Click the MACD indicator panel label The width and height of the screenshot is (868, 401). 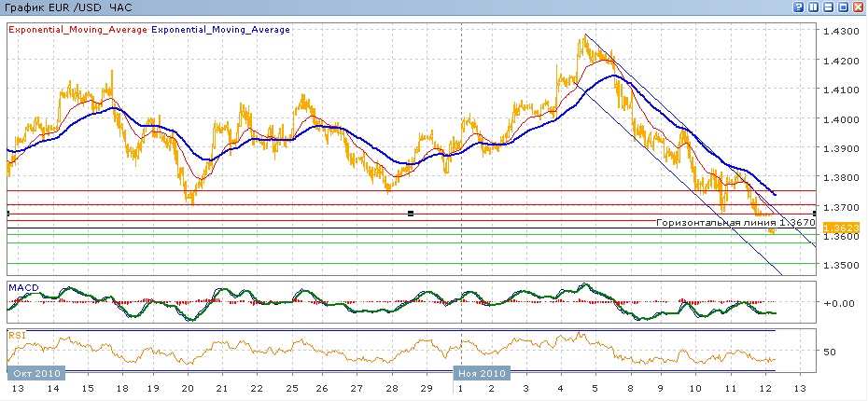coord(22,287)
